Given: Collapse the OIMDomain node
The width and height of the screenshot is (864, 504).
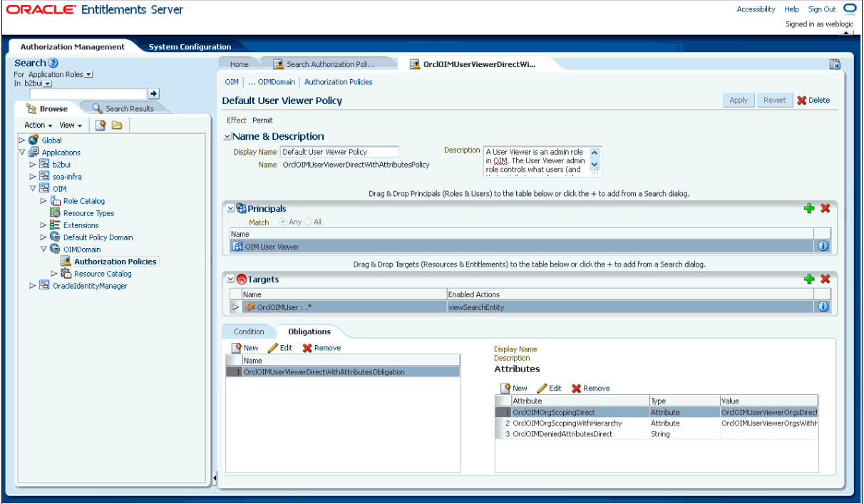Looking at the screenshot, I should click(x=43, y=250).
